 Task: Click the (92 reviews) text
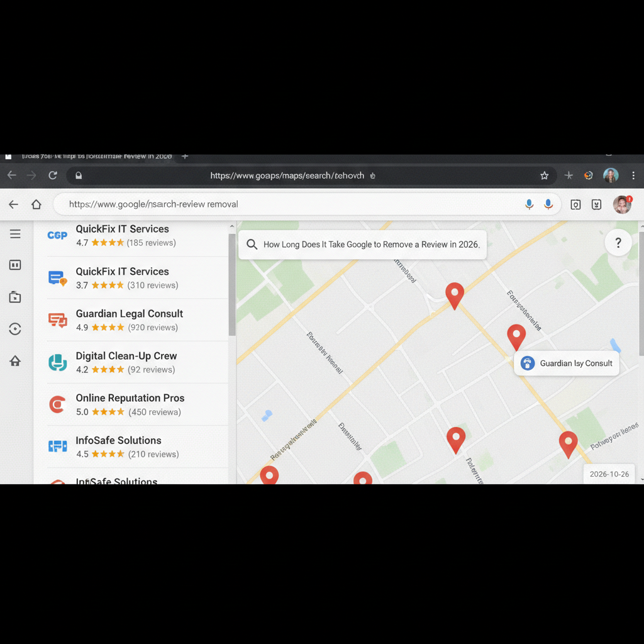point(152,370)
